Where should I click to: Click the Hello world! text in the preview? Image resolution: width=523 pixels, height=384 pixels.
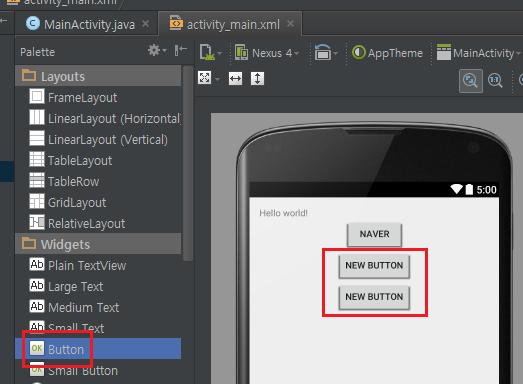coord(284,213)
